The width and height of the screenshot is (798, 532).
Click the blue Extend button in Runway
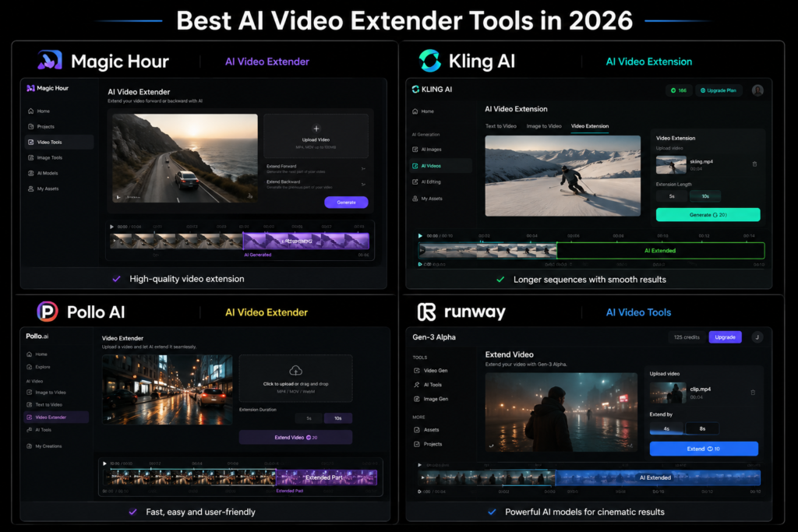click(x=704, y=449)
